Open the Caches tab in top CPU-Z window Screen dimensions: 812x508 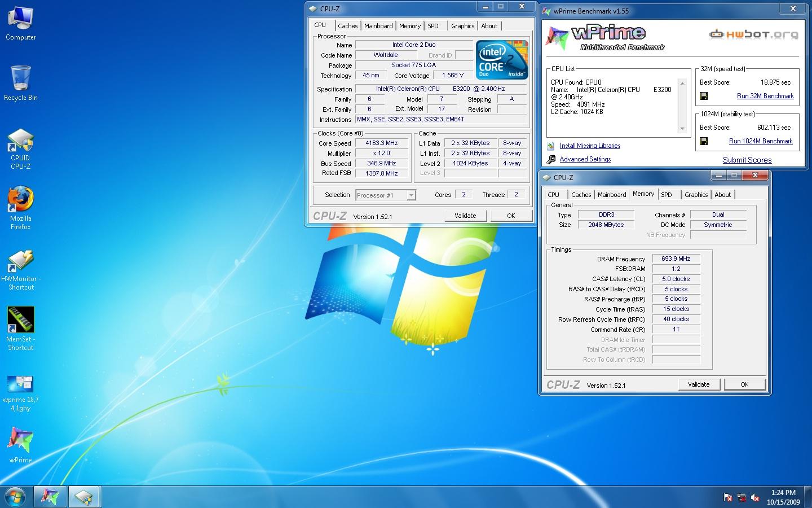[348, 26]
